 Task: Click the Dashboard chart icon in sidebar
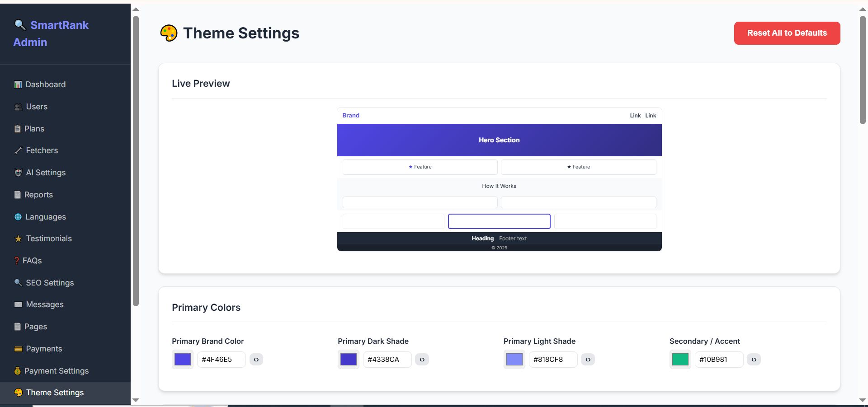tap(18, 84)
